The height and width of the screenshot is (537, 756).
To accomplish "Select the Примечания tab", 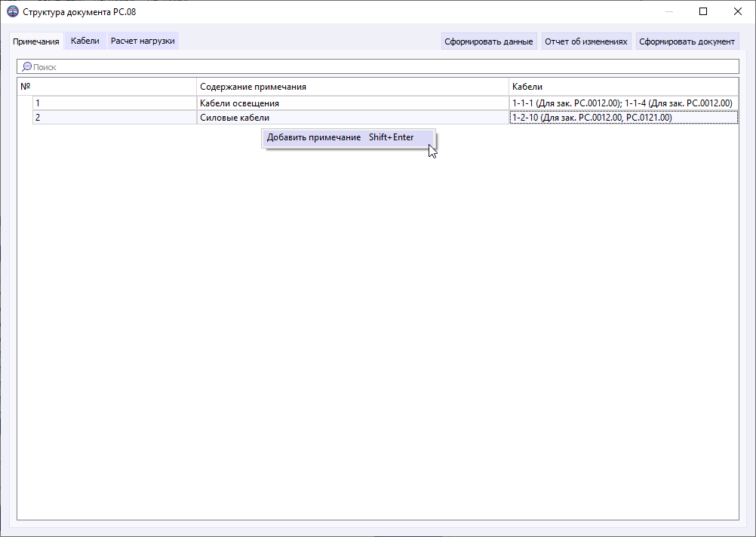I will coord(35,41).
